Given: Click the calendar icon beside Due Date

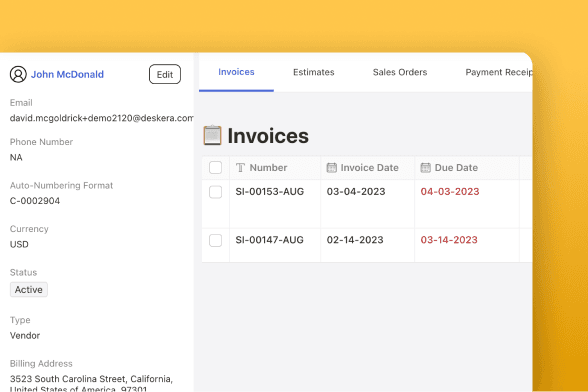Looking at the screenshot, I should (426, 168).
